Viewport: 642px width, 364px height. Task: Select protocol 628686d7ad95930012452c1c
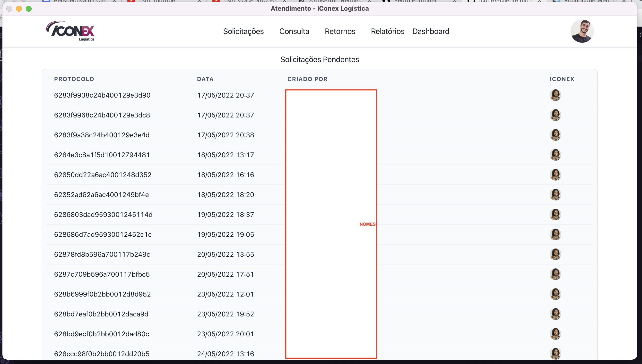[x=103, y=234]
